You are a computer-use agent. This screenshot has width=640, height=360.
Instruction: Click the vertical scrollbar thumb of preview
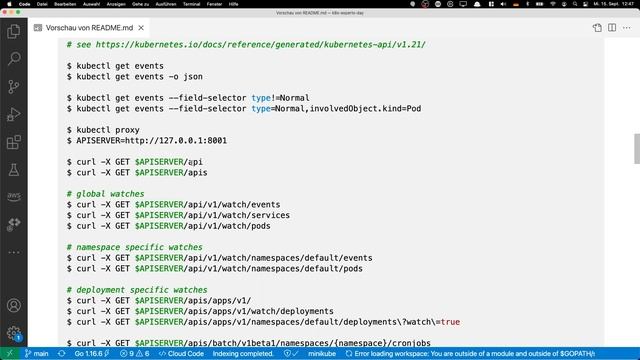pos(637,149)
